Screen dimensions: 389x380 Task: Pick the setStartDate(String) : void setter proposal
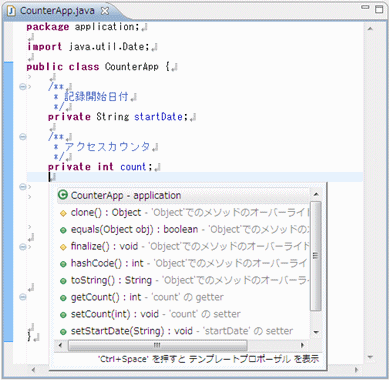click(x=183, y=331)
